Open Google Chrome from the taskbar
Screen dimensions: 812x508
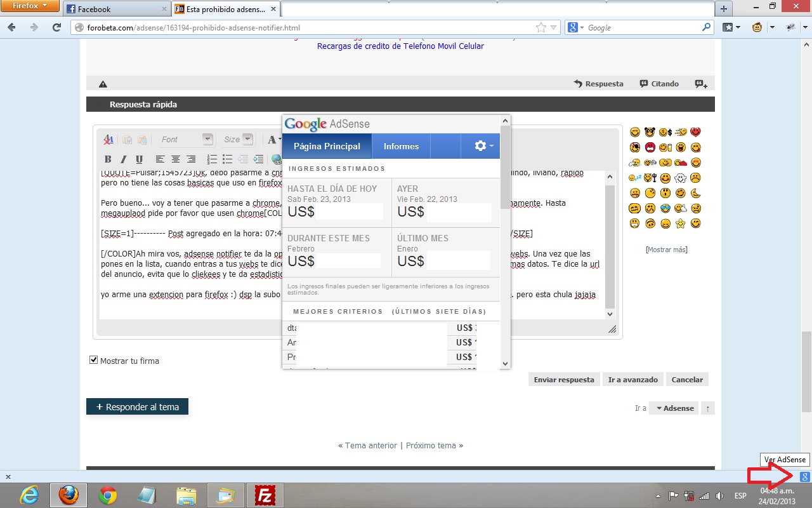108,495
